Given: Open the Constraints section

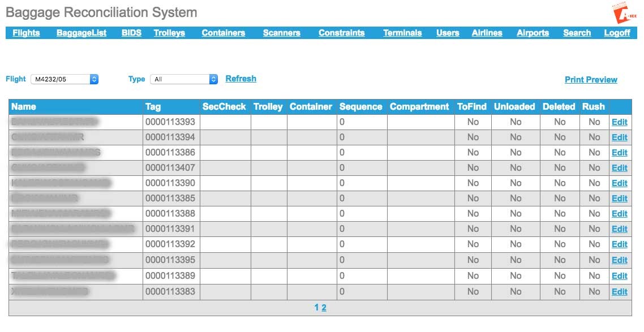Looking at the screenshot, I should coord(342,33).
